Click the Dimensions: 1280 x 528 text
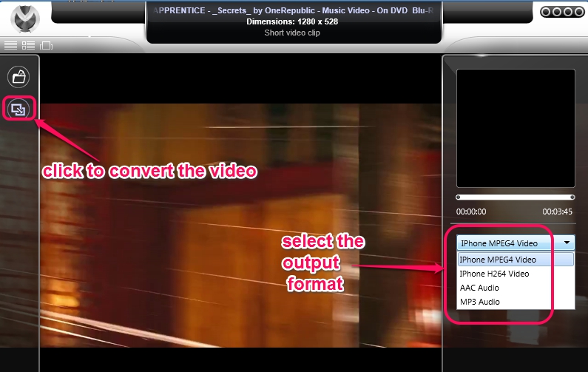The image size is (588, 372). click(292, 21)
